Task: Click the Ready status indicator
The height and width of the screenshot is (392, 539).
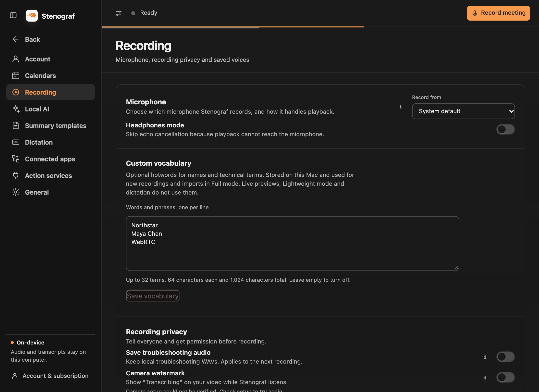Action: click(x=144, y=13)
